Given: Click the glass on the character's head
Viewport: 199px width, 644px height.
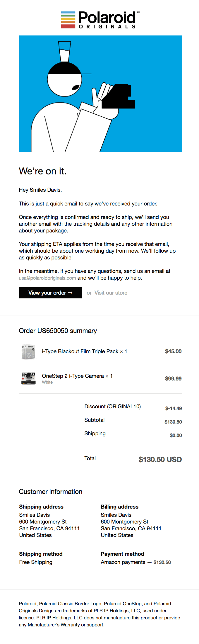Looking at the screenshot, I should coord(64,52).
